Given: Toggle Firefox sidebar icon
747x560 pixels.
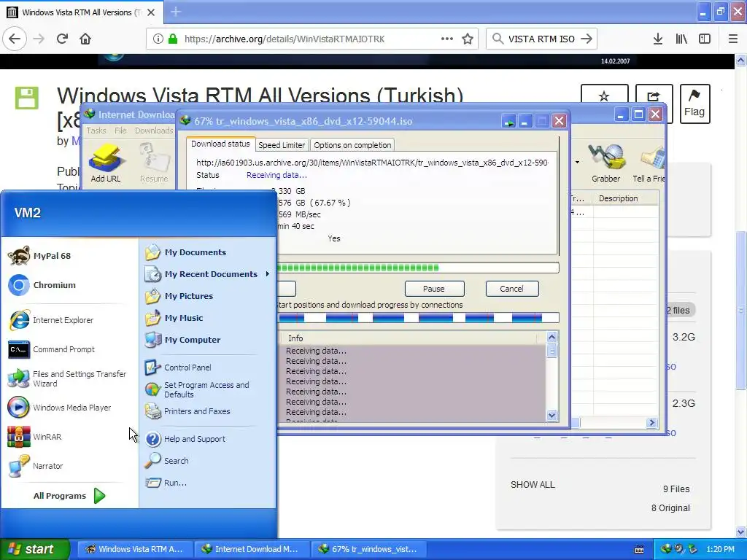Looking at the screenshot, I should 705,39.
